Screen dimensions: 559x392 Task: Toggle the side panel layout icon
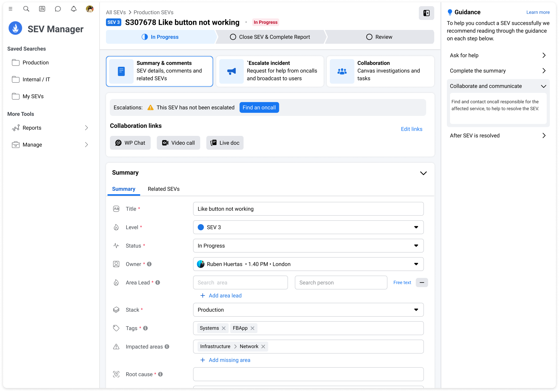tap(426, 13)
